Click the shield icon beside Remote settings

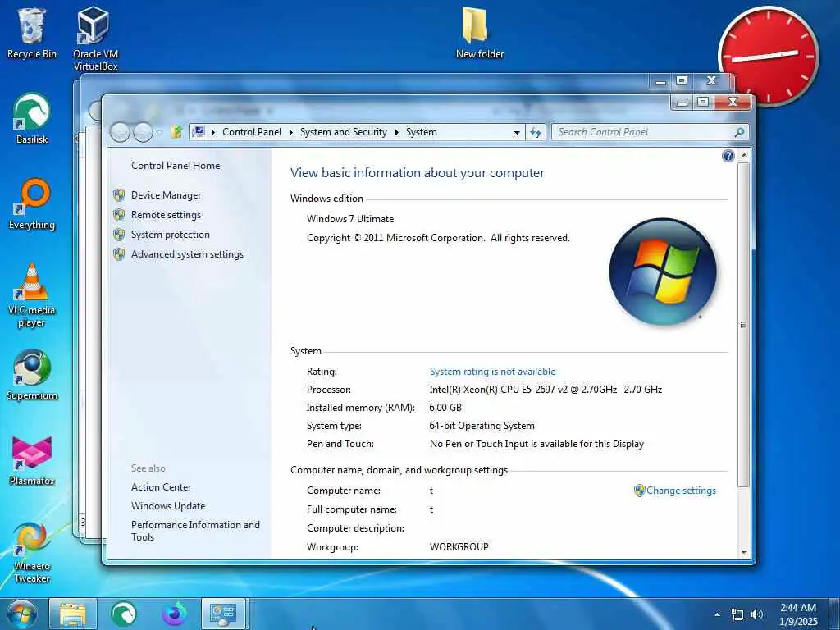(119, 216)
